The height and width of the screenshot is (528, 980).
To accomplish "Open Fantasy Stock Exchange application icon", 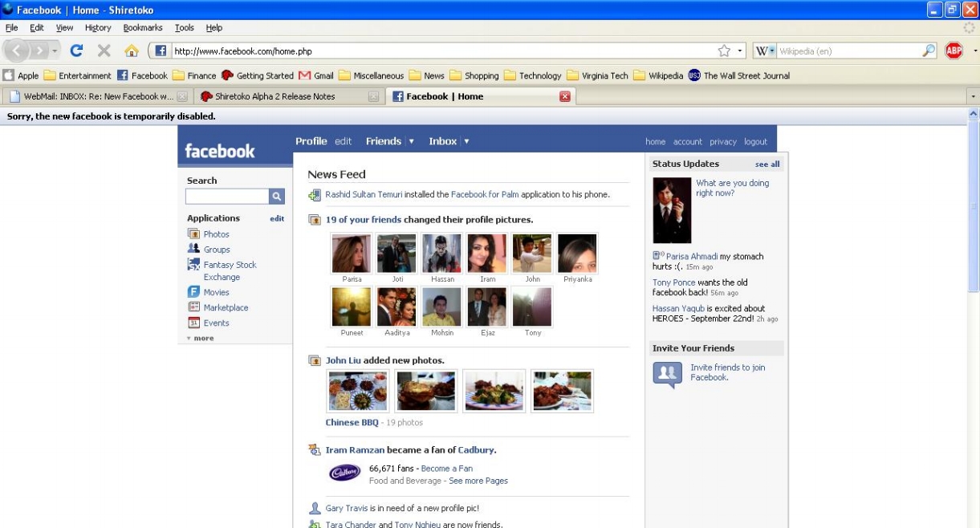I will click(x=193, y=264).
